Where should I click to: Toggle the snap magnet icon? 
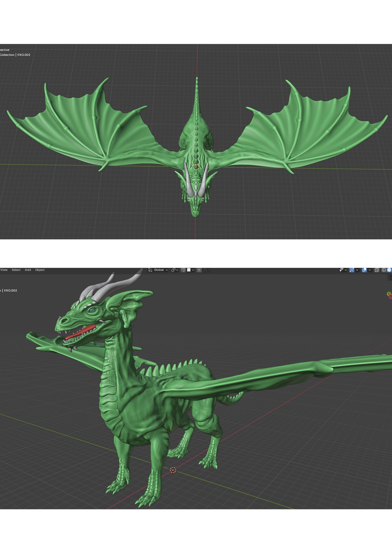click(183, 270)
